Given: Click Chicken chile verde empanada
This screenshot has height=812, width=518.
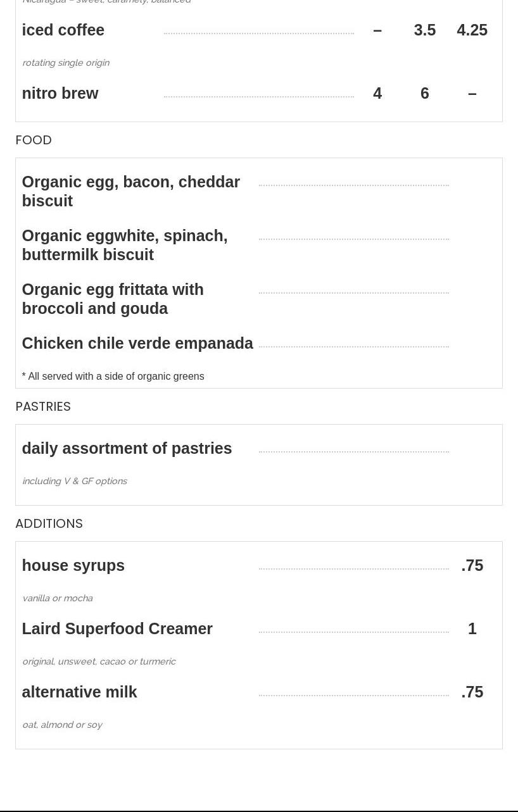Looking at the screenshot, I should (137, 343).
